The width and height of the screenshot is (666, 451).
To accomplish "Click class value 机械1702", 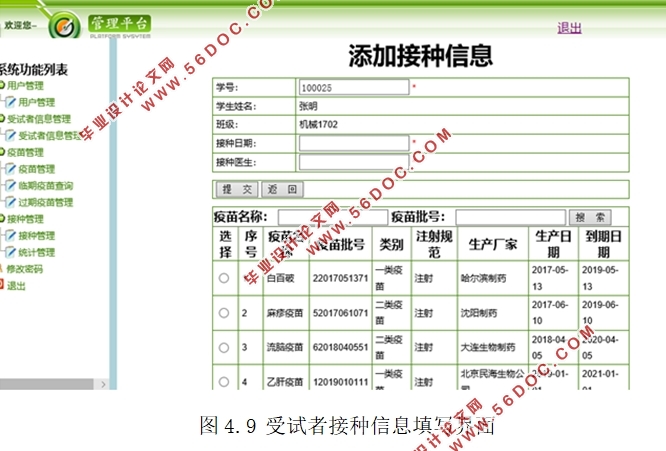I will (x=318, y=124).
